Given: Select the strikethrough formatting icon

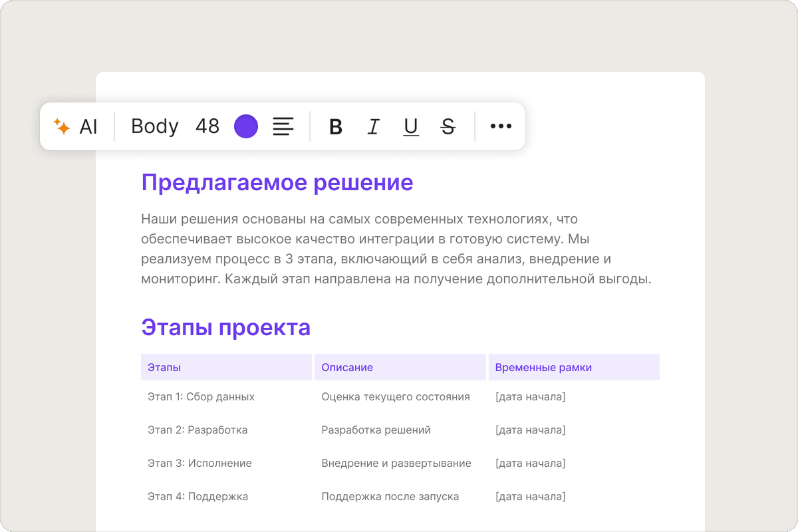Looking at the screenshot, I should pyautogui.click(x=447, y=126).
